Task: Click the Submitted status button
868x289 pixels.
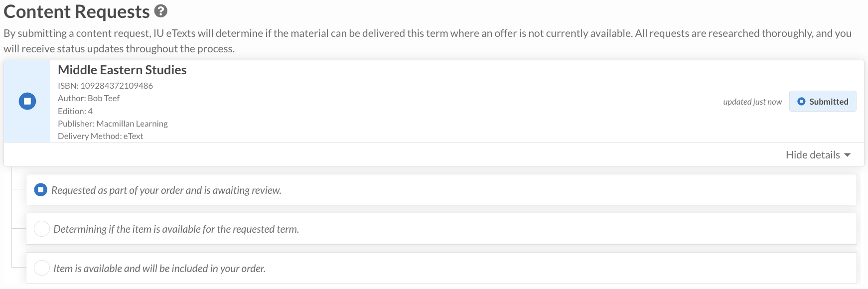Action: [823, 101]
